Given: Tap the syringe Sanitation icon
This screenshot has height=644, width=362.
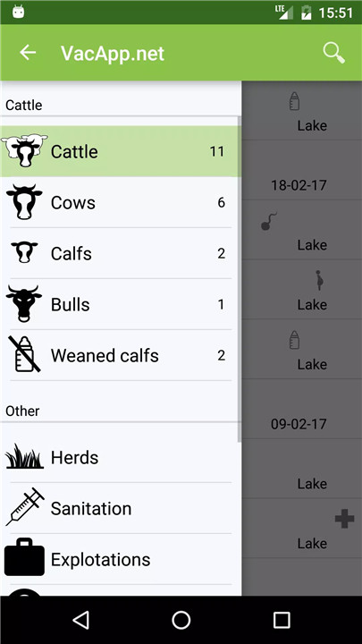Looking at the screenshot, I should coord(25,508).
